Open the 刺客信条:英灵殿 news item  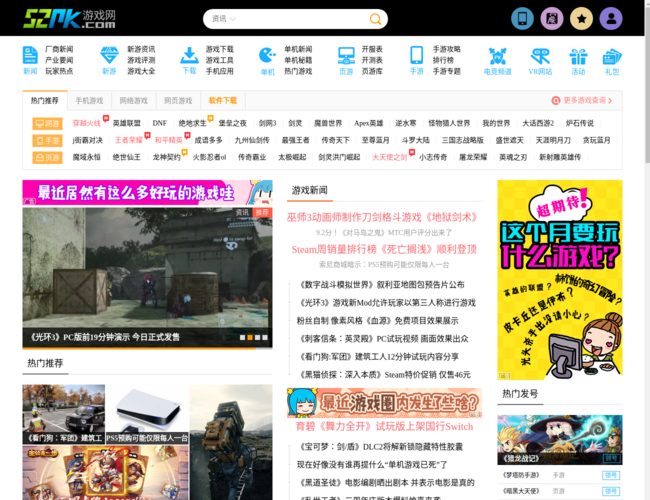(384, 339)
